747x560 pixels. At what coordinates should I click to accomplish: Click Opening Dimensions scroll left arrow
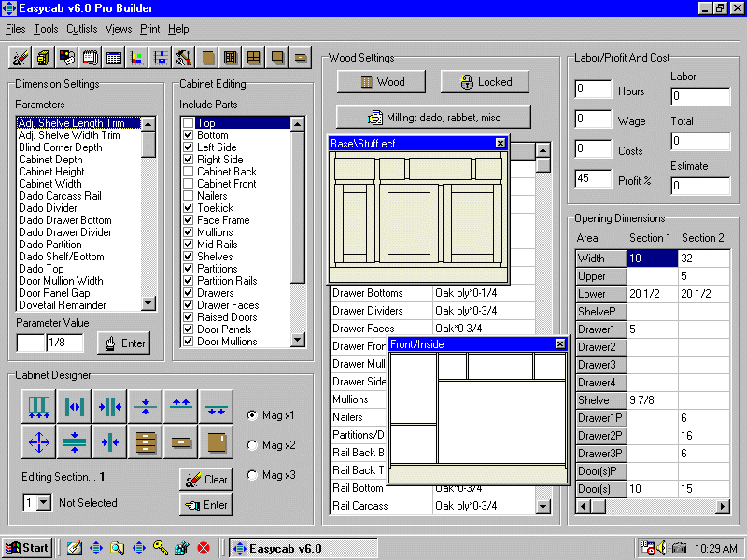click(x=583, y=506)
